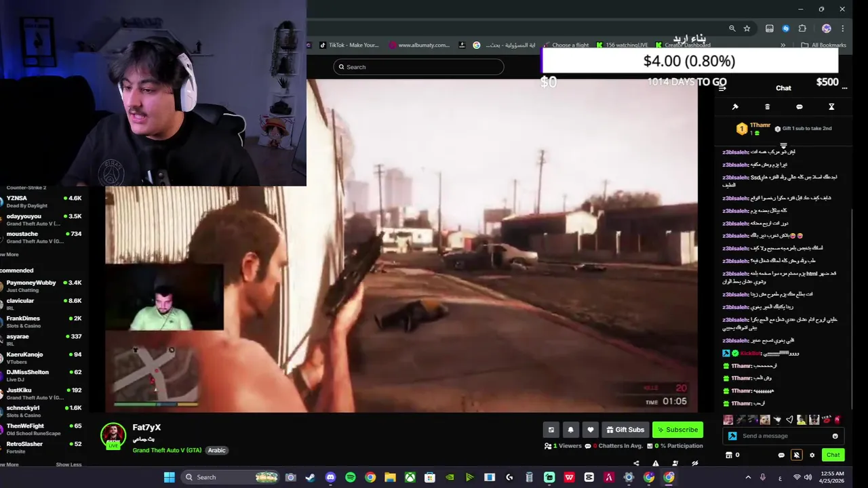Open All Bookmarks folder
Viewport: 868px width, 488px height.
click(x=824, y=45)
